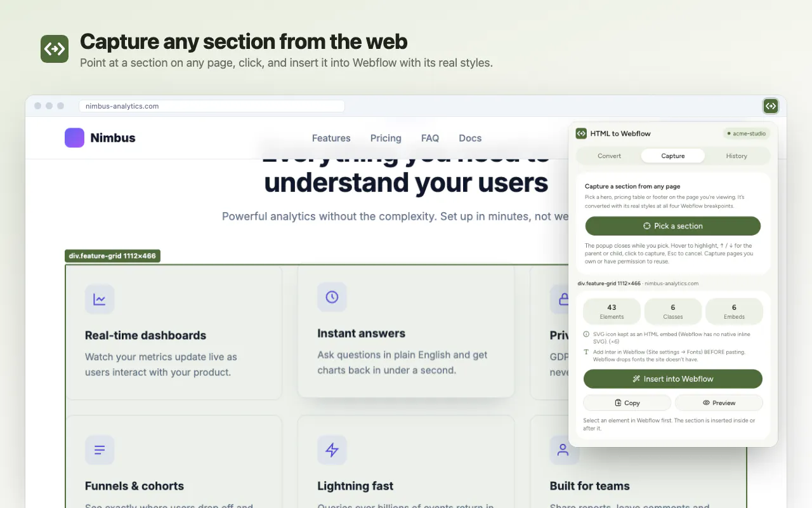
Task: Switch to the Convert tab
Action: pyautogui.click(x=610, y=156)
